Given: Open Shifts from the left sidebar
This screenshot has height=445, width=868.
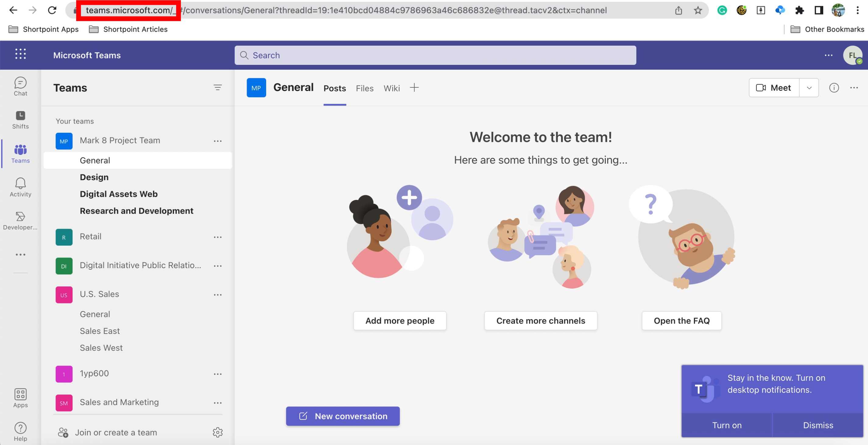Looking at the screenshot, I should [20, 120].
